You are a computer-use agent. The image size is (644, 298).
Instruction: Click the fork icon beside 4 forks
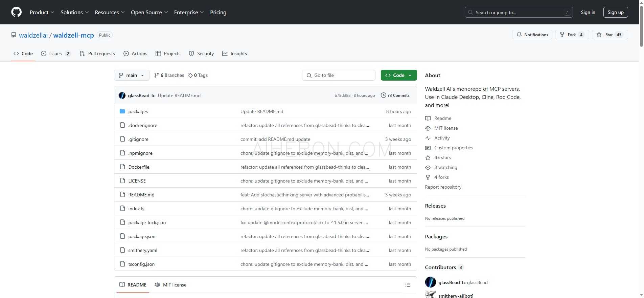[x=428, y=177]
